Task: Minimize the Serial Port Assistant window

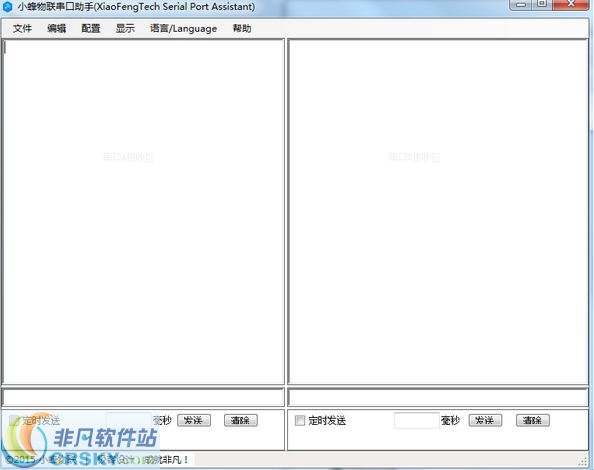Action: pyautogui.click(x=521, y=4)
